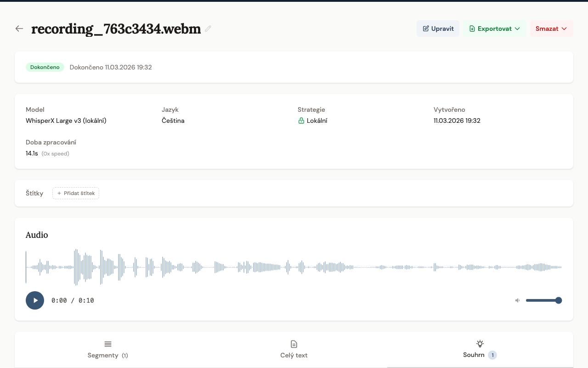Viewport: 588px width, 368px height.
Task: Click the list lines icon above Segmenty
Action: [x=108, y=344]
